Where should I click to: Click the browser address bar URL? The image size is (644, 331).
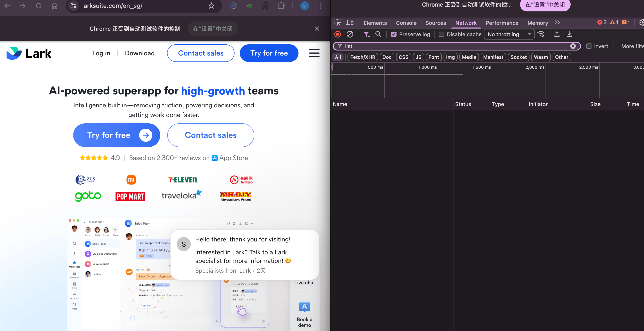(x=112, y=6)
